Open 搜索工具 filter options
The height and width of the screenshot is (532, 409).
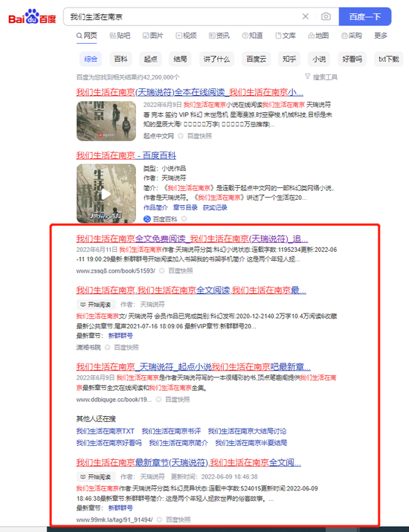pos(321,77)
